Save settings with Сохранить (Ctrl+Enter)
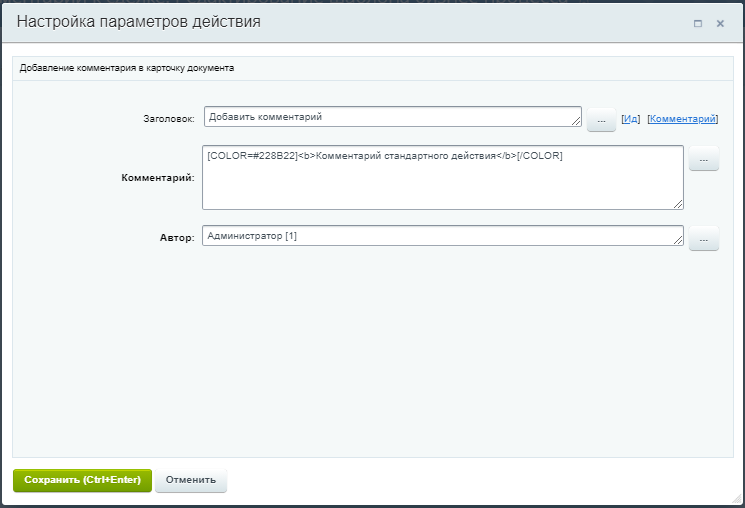Viewport: 745px width, 508px height. tap(82, 480)
